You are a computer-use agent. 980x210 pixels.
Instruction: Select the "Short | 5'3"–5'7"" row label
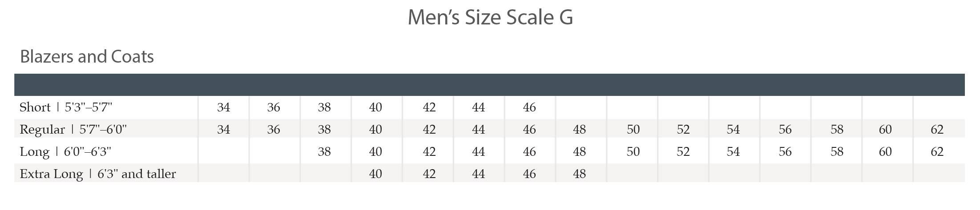coord(66,107)
